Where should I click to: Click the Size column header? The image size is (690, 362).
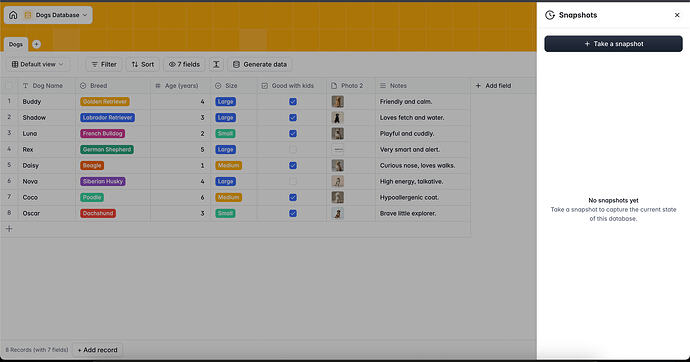(x=234, y=86)
